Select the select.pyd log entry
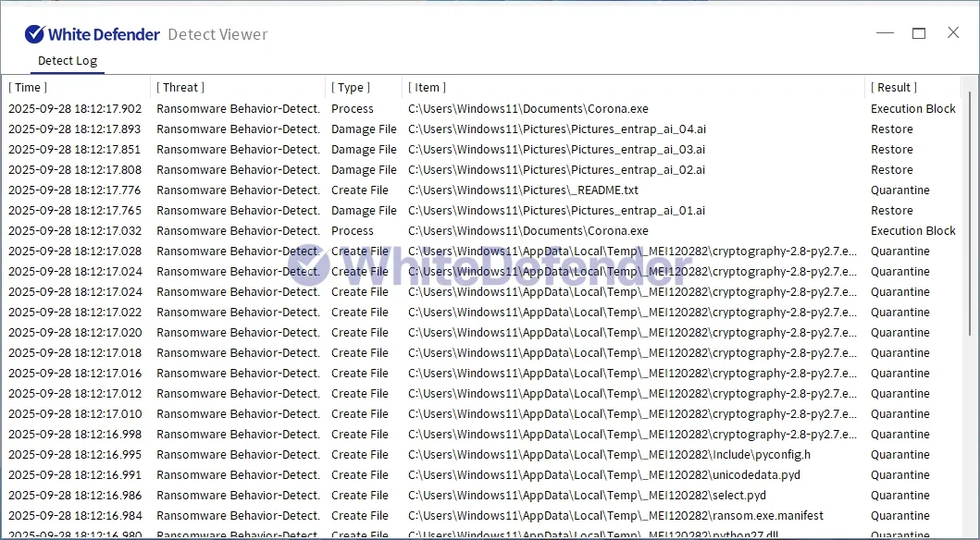Screen dimensions: 980x540 pyautogui.click(x=587, y=496)
